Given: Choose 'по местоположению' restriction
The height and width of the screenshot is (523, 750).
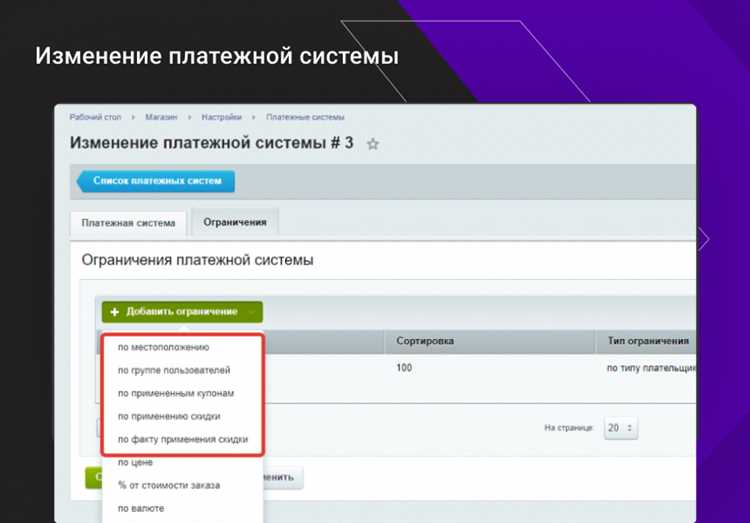Looking at the screenshot, I should [164, 347].
